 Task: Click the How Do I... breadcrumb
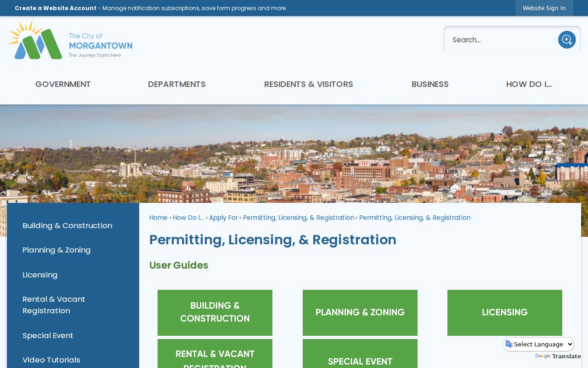188,218
